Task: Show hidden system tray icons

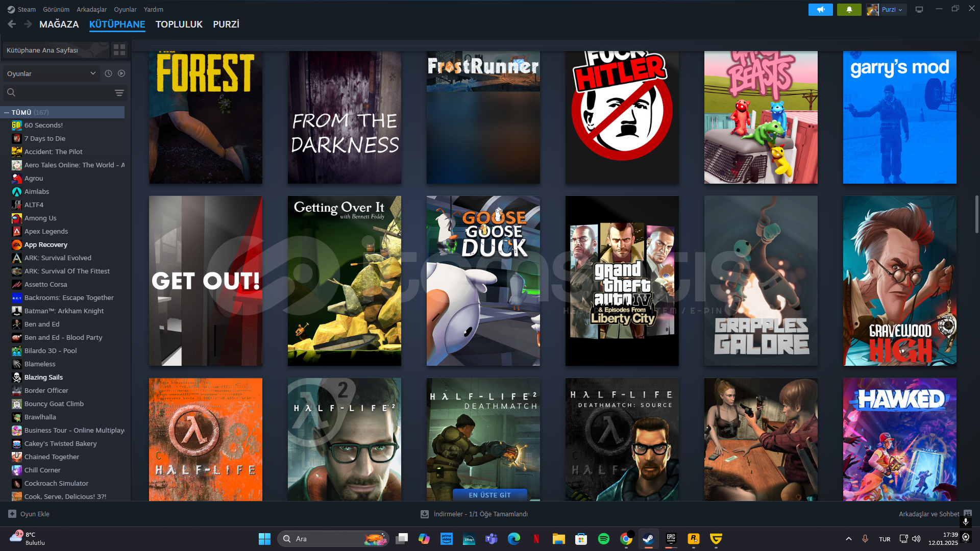Action: [849, 539]
